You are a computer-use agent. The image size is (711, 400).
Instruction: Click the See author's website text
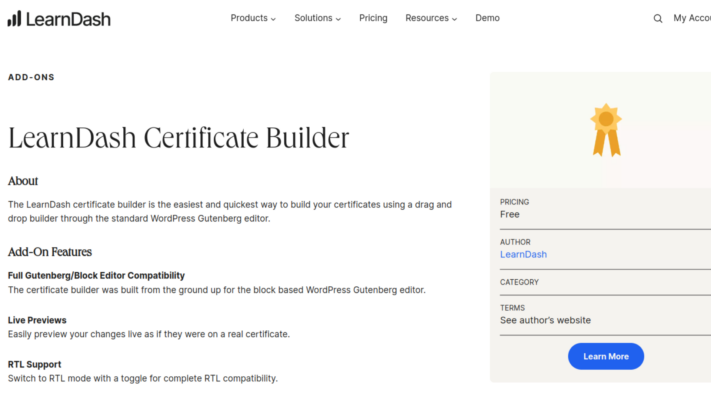(545, 320)
